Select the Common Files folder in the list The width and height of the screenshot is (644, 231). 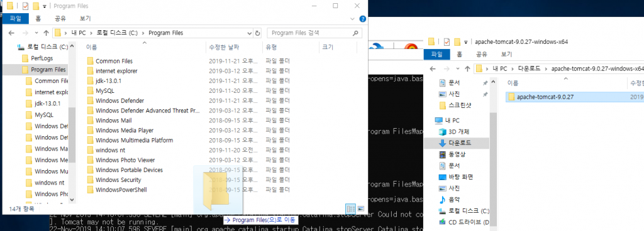114,61
